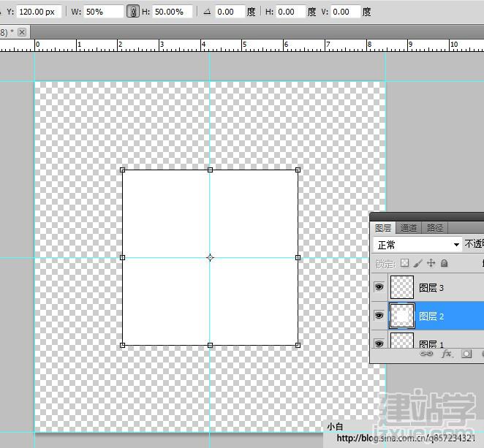
Task: Click the bottom-right transform handle
Action: (298, 345)
